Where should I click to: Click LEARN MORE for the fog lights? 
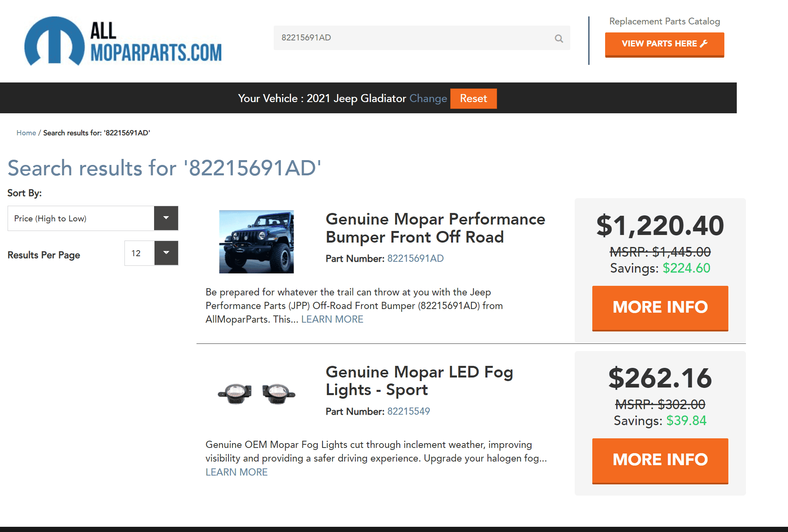tap(237, 472)
